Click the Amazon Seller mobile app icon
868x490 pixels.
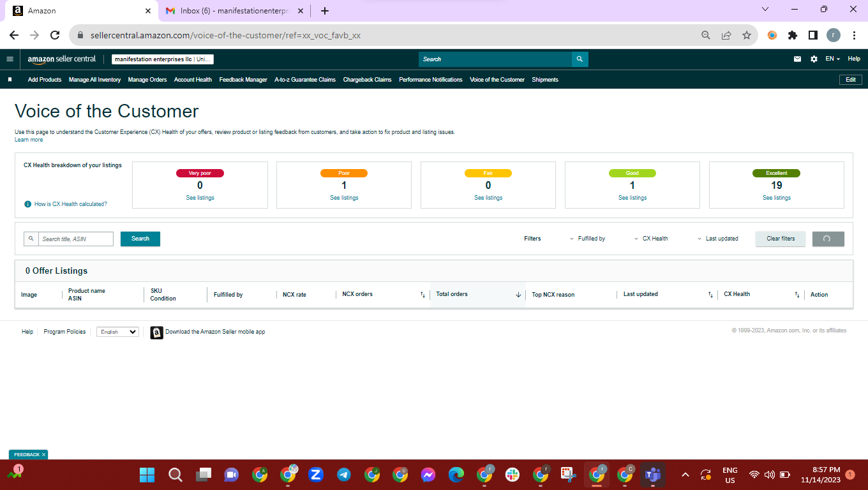tap(156, 332)
